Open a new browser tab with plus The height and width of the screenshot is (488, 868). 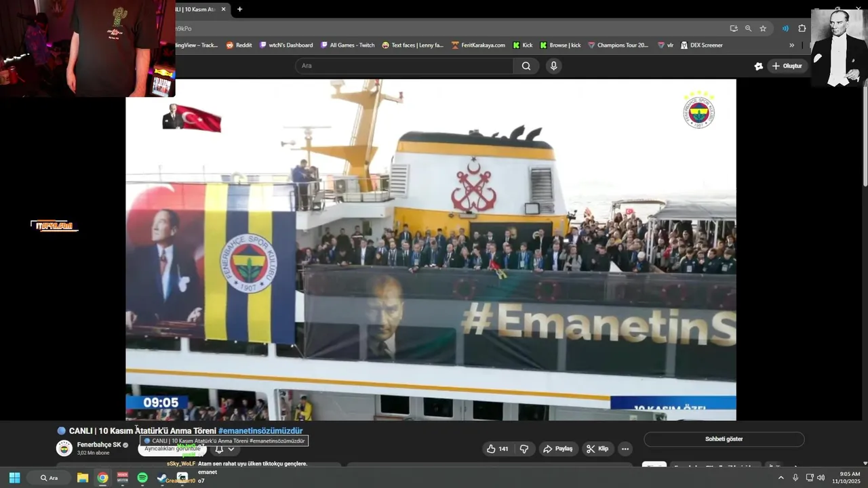pos(239,9)
